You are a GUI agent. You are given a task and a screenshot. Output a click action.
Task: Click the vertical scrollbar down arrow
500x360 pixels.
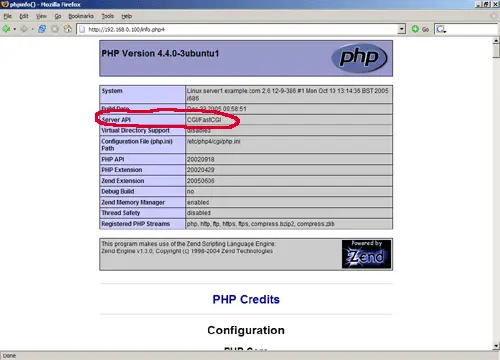coord(496,346)
